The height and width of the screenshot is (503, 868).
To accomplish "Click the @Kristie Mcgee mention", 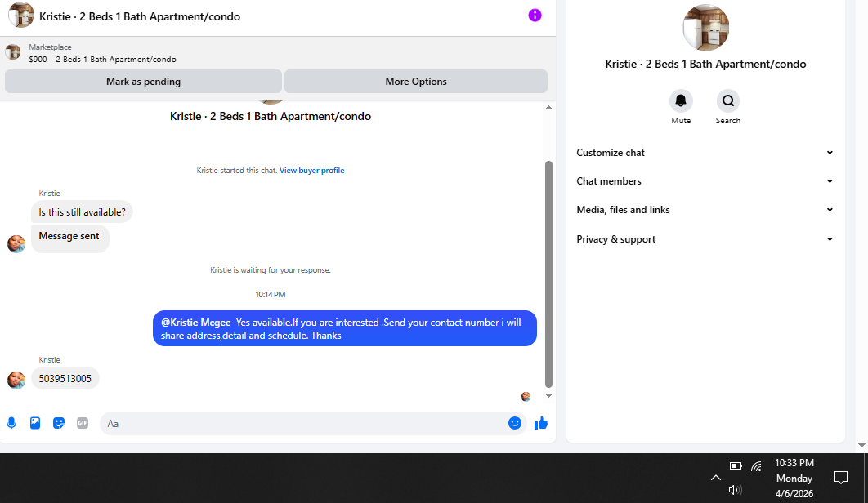I will click(x=196, y=323).
